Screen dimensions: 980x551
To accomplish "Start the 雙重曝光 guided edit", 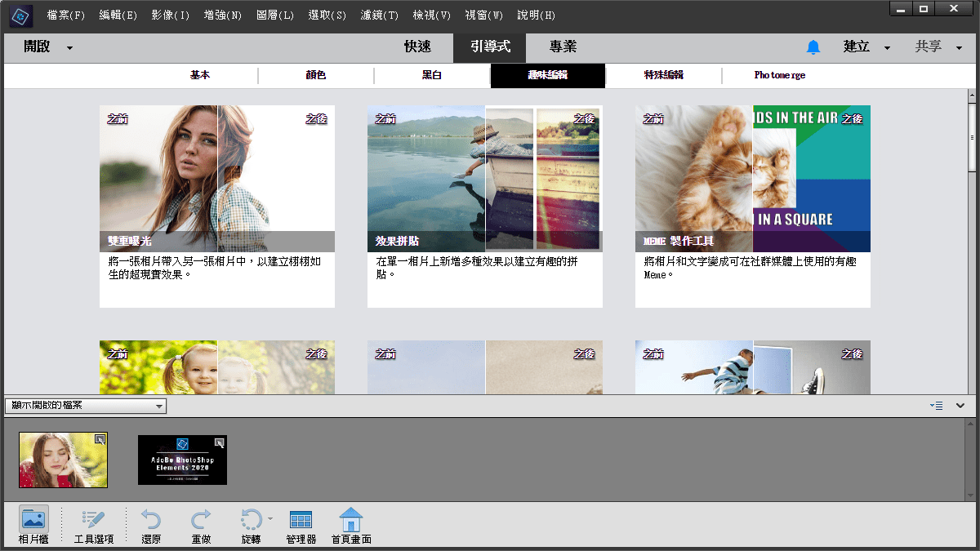I will pyautogui.click(x=216, y=204).
